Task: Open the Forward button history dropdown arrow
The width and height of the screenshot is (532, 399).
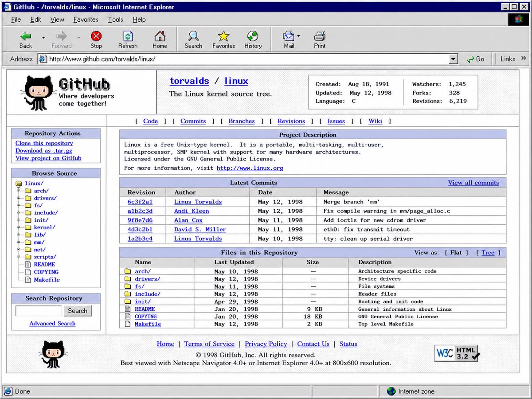Action: (x=79, y=38)
